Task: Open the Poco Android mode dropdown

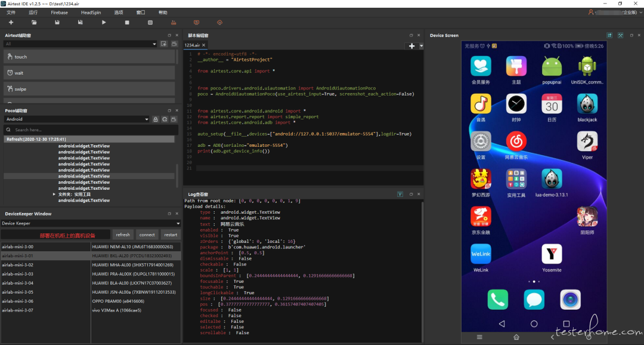Action: (76, 119)
